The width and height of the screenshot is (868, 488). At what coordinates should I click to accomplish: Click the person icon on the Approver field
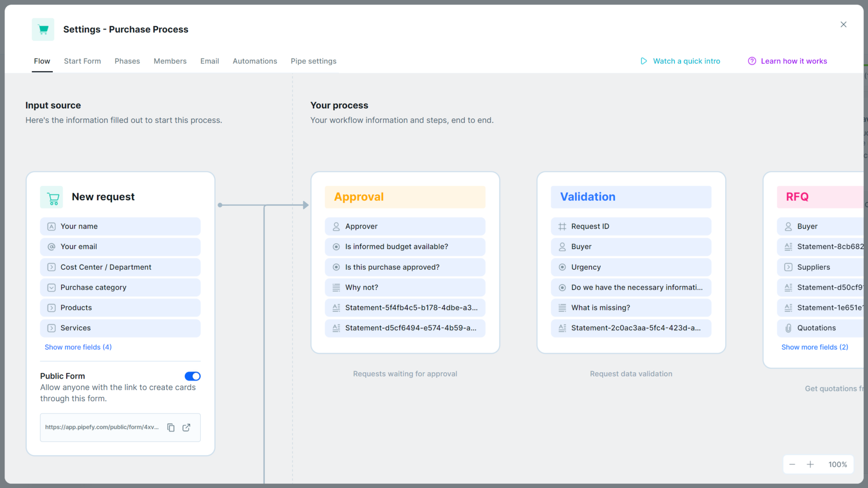(336, 226)
